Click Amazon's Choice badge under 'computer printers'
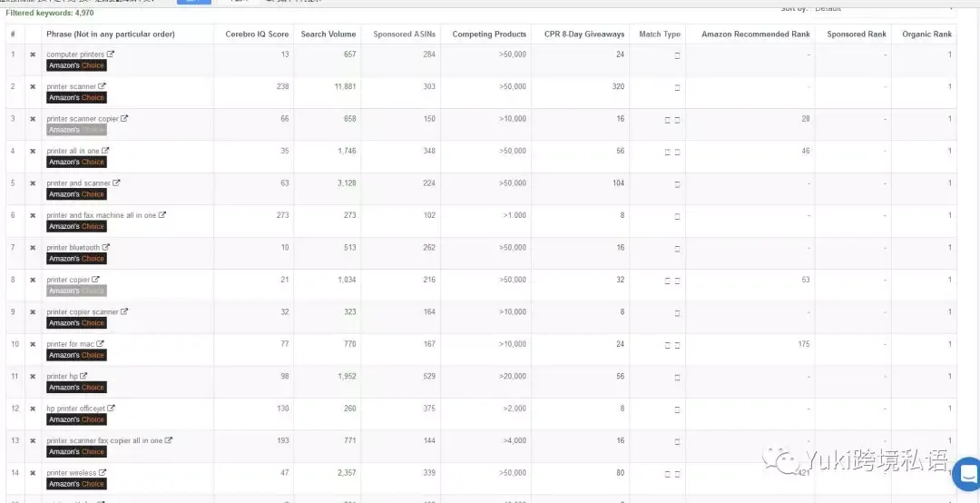 (x=76, y=65)
